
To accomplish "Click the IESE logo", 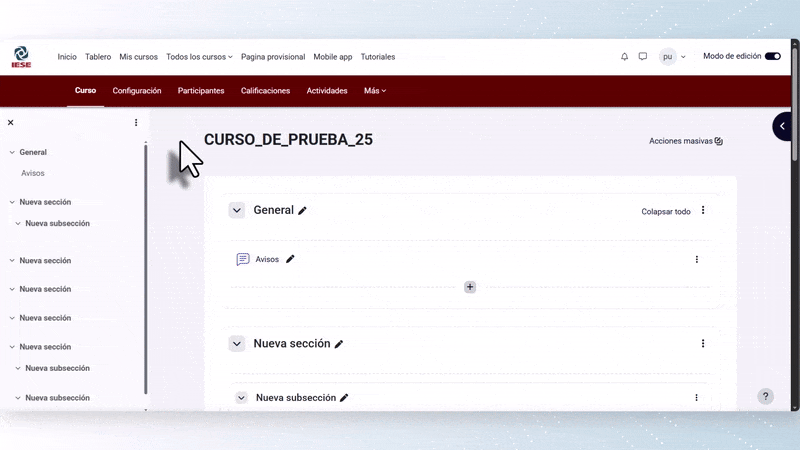I will point(21,57).
